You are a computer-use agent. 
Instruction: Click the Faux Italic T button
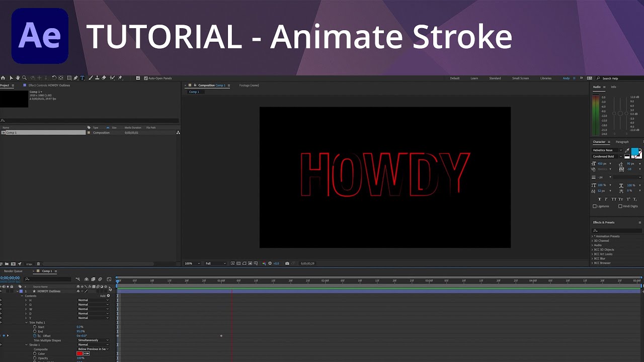(606, 199)
